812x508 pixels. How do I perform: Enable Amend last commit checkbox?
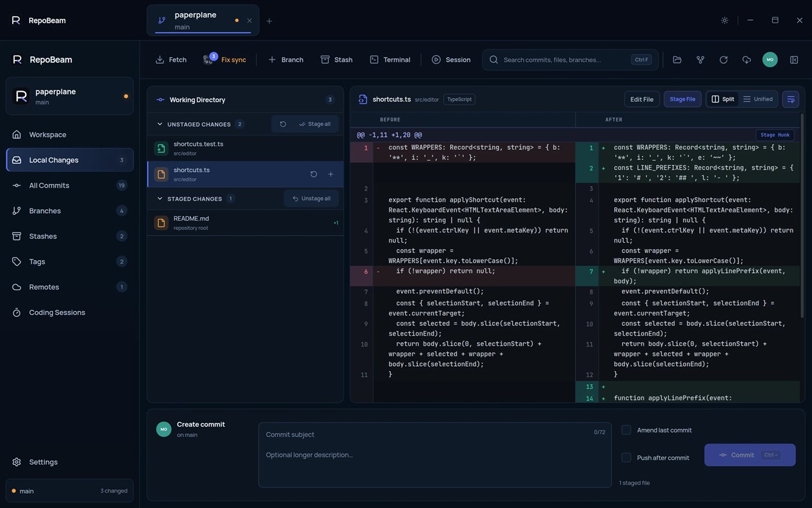pos(626,430)
